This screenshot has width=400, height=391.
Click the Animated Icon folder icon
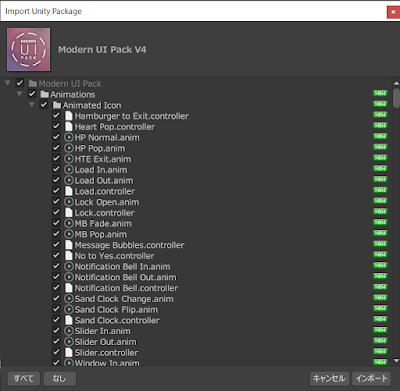click(57, 105)
